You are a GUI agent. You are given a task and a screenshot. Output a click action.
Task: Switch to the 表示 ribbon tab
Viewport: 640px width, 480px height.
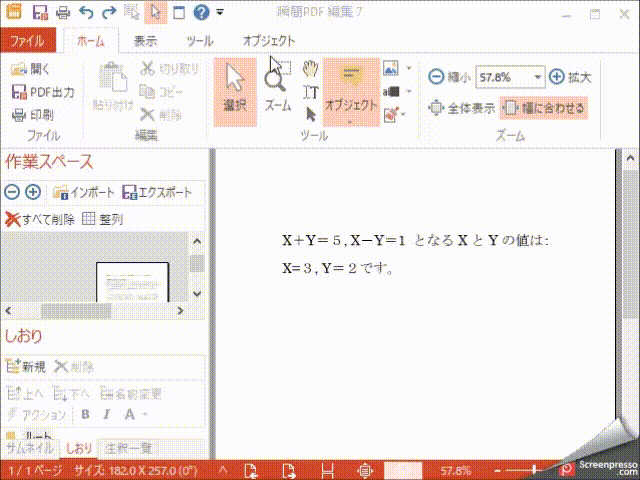click(145, 41)
